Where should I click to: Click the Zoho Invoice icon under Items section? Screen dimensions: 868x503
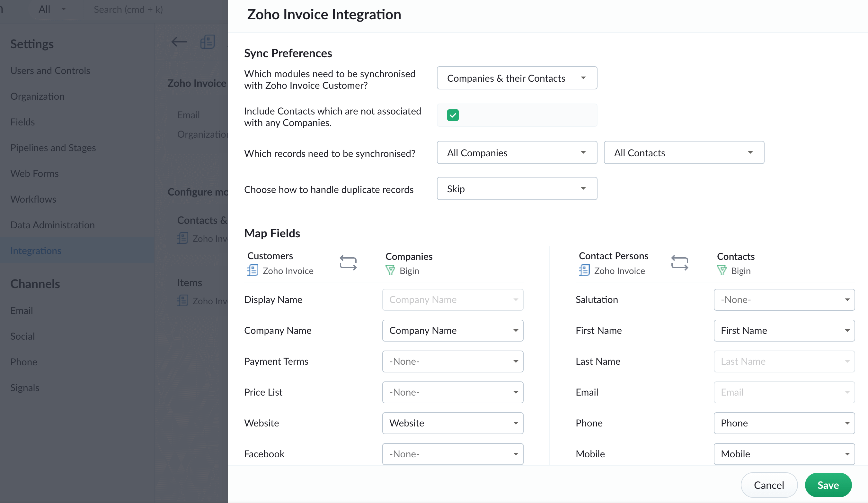[183, 301]
